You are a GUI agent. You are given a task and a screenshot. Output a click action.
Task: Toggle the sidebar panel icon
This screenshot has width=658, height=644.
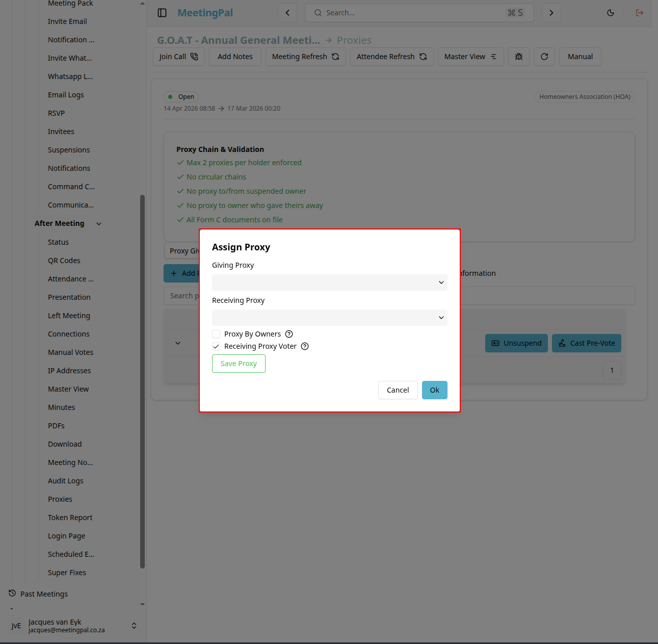click(162, 13)
